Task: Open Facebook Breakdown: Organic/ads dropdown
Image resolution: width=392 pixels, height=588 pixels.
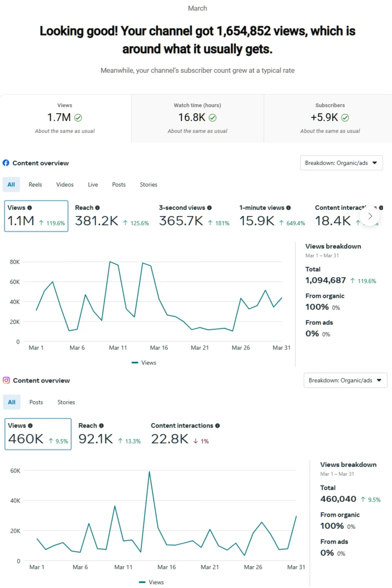Action: 341,163
